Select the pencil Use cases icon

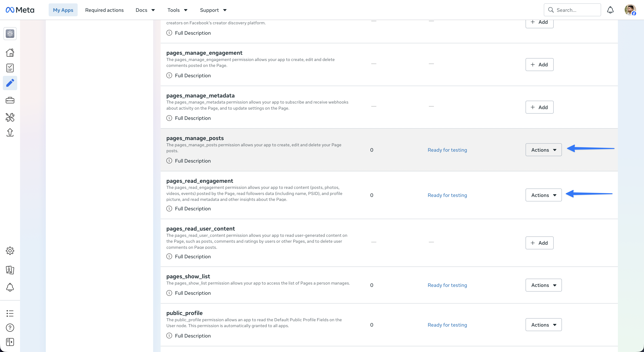pos(10,83)
